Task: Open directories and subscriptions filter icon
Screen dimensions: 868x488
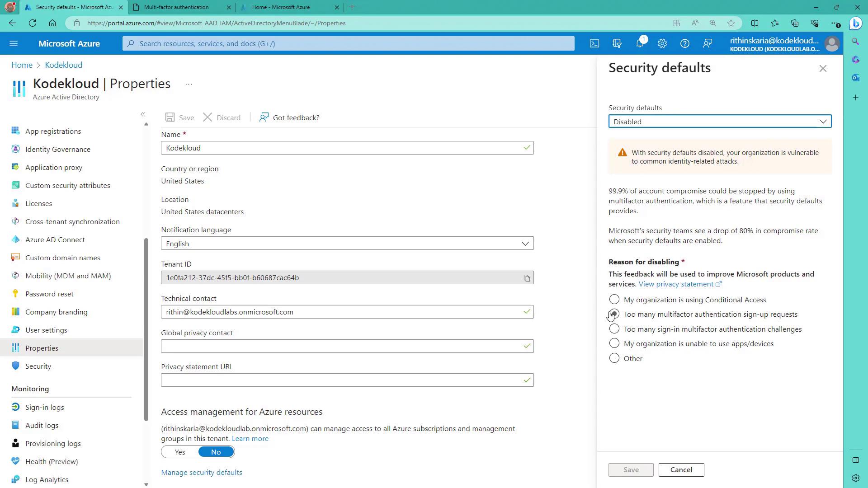Action: click(x=617, y=43)
